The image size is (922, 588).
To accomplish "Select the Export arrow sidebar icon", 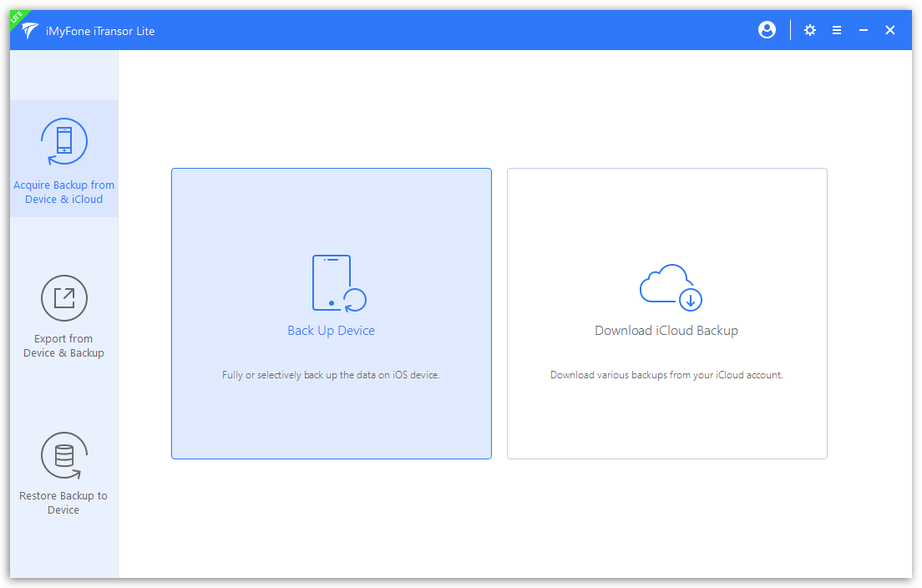I will pos(64,298).
